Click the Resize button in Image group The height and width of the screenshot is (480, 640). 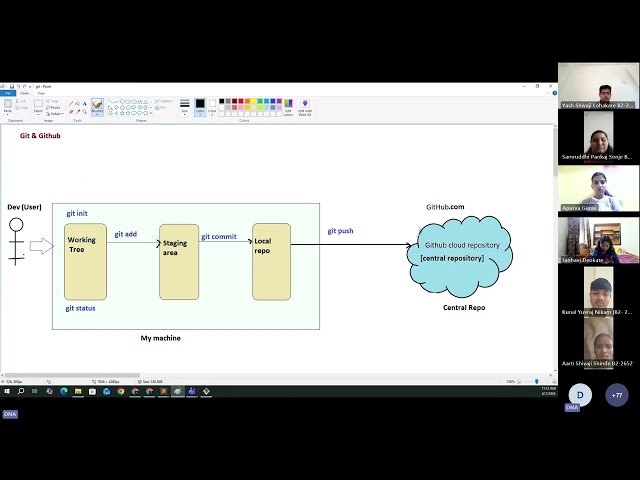53,107
